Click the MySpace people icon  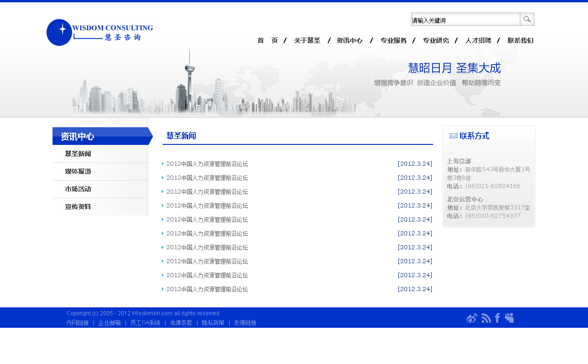509,318
